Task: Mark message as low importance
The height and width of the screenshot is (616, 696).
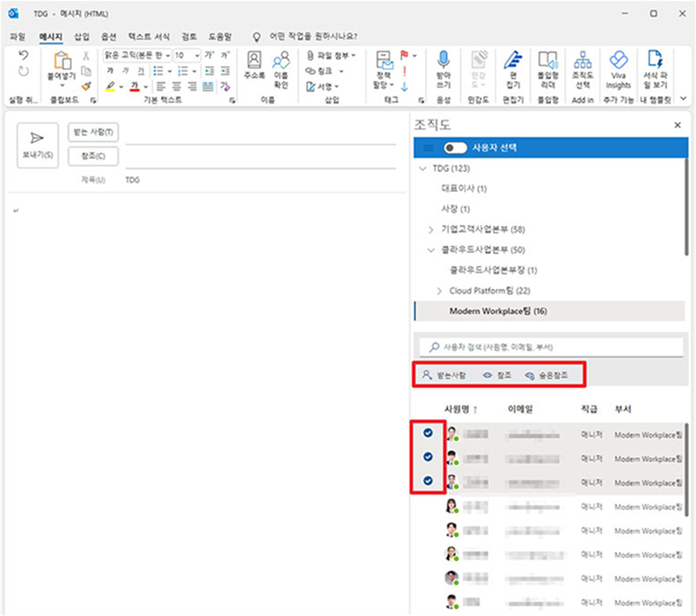Action: click(x=404, y=86)
